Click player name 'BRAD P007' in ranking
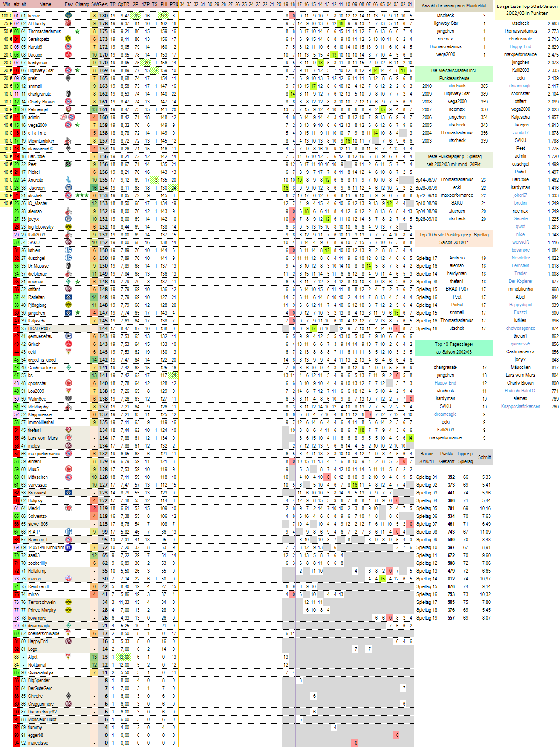This screenshot has width=560, height=747. coord(39,328)
